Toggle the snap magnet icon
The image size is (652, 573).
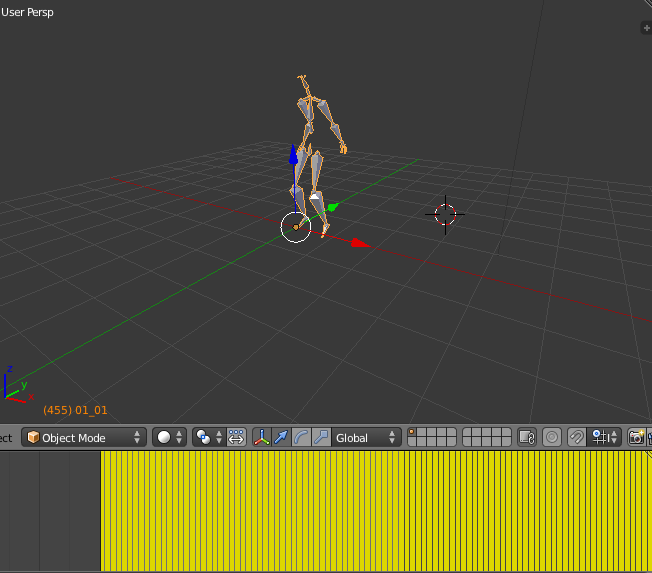[x=577, y=437]
